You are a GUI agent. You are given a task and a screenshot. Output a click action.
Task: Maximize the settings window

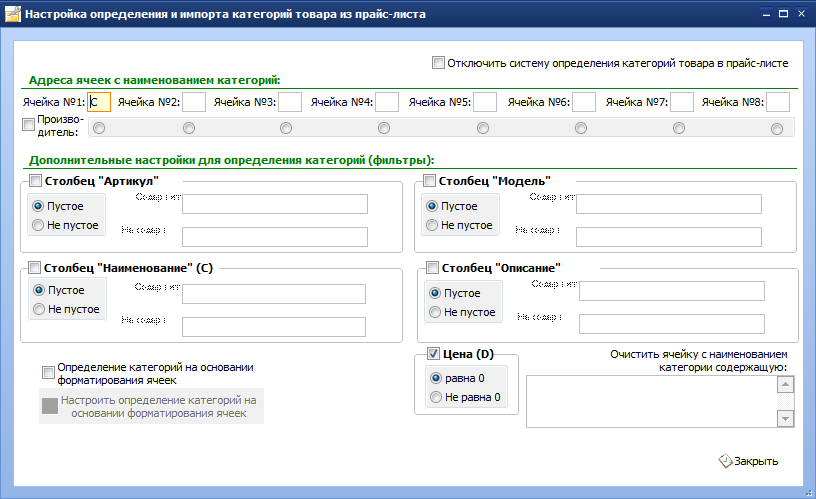click(x=783, y=14)
